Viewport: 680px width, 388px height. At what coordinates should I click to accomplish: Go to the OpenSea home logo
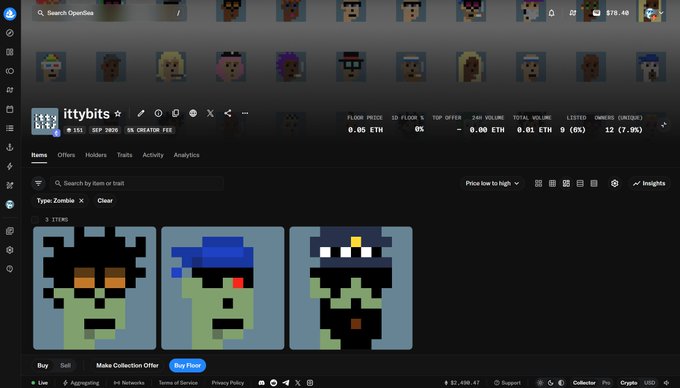[x=10, y=13]
